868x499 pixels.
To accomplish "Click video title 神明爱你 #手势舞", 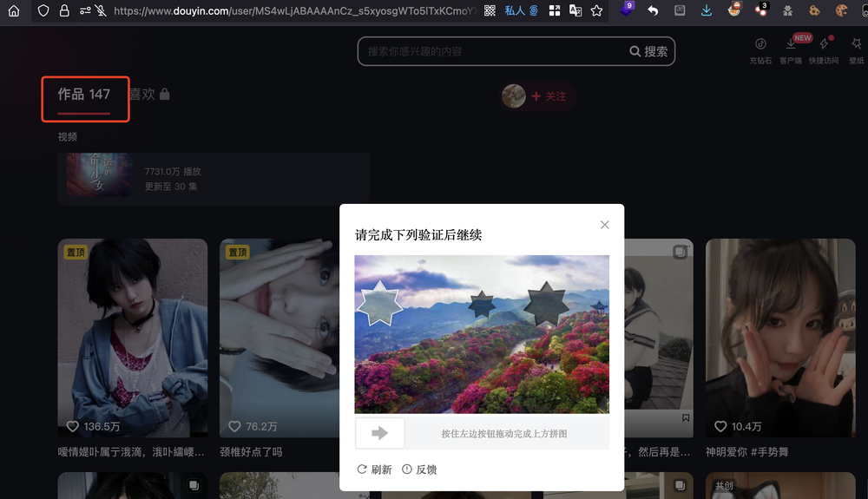I will (x=746, y=452).
